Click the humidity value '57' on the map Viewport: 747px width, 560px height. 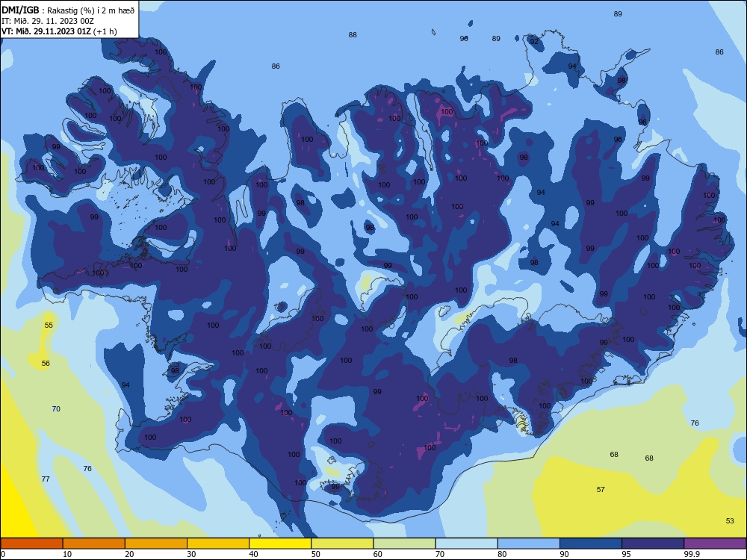coord(601,490)
